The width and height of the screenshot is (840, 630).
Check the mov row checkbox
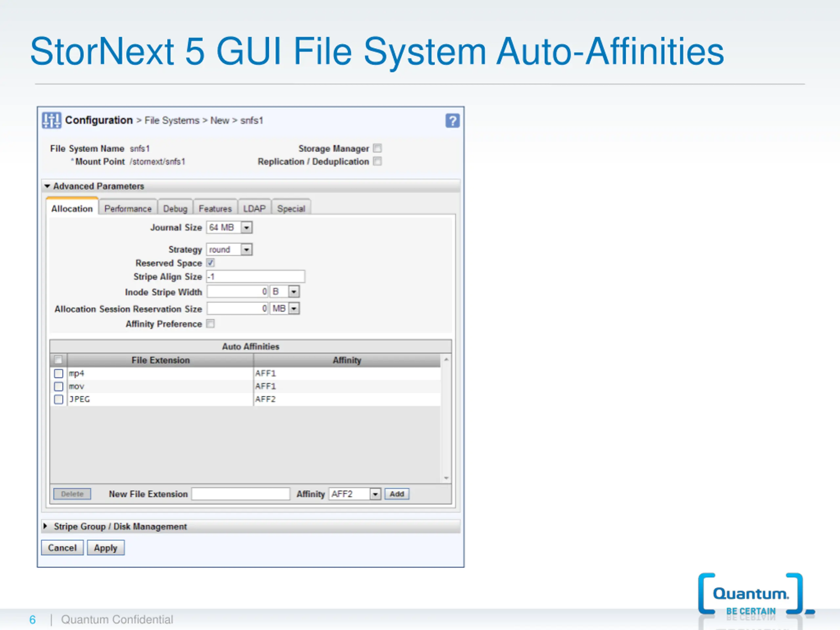coord(58,386)
